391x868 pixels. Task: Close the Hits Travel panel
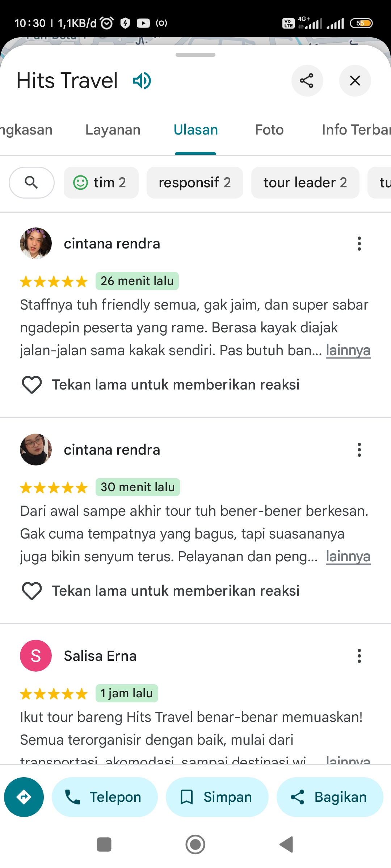pos(355,81)
